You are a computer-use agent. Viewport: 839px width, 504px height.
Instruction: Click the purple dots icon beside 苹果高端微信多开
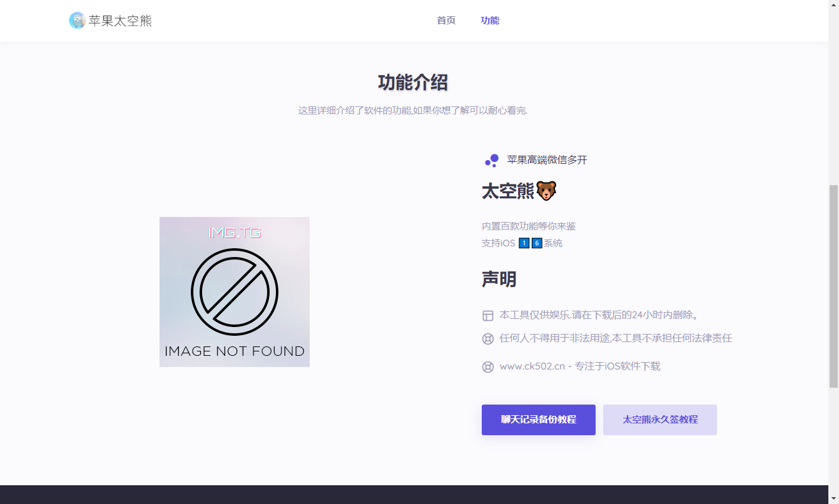(x=492, y=161)
